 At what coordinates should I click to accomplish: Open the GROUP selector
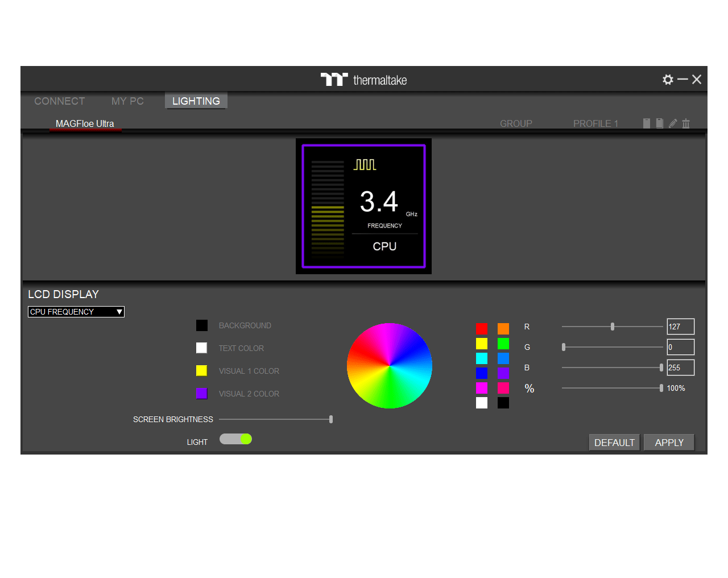(516, 123)
